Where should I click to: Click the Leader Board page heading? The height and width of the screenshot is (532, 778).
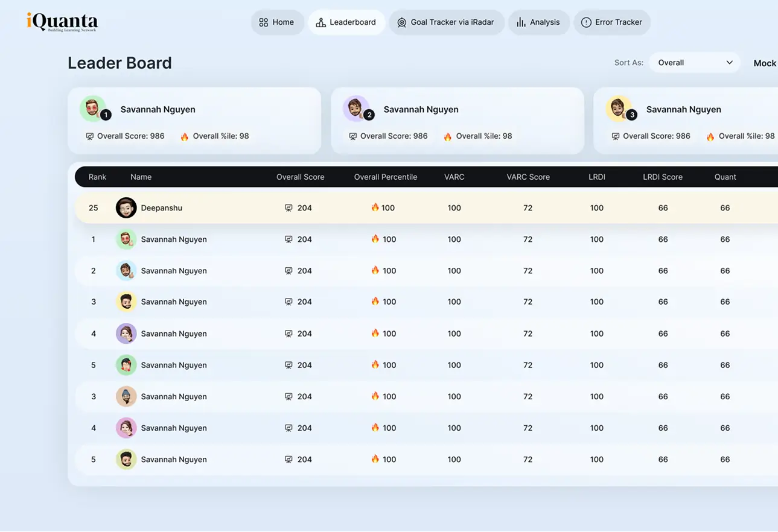120,63
